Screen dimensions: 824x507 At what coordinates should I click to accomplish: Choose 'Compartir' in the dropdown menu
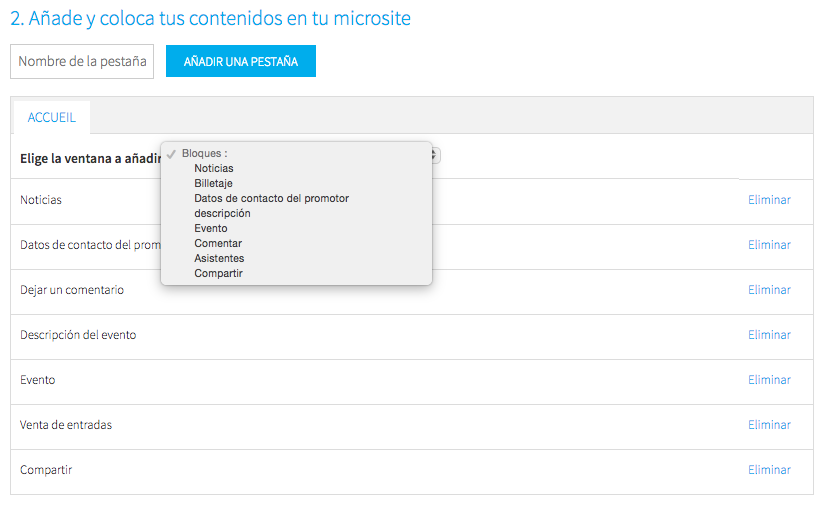click(218, 273)
